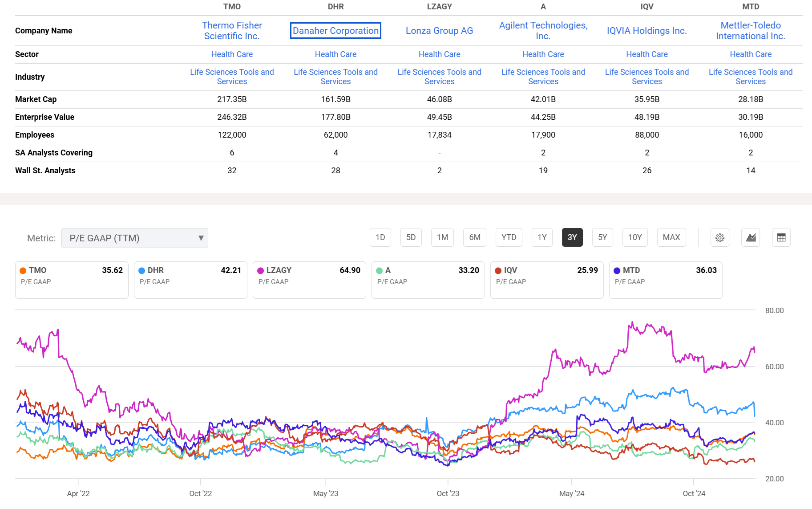The image size is (812, 509).
Task: Click Life Sciences Tools and Services under MTD
Action: (x=750, y=77)
